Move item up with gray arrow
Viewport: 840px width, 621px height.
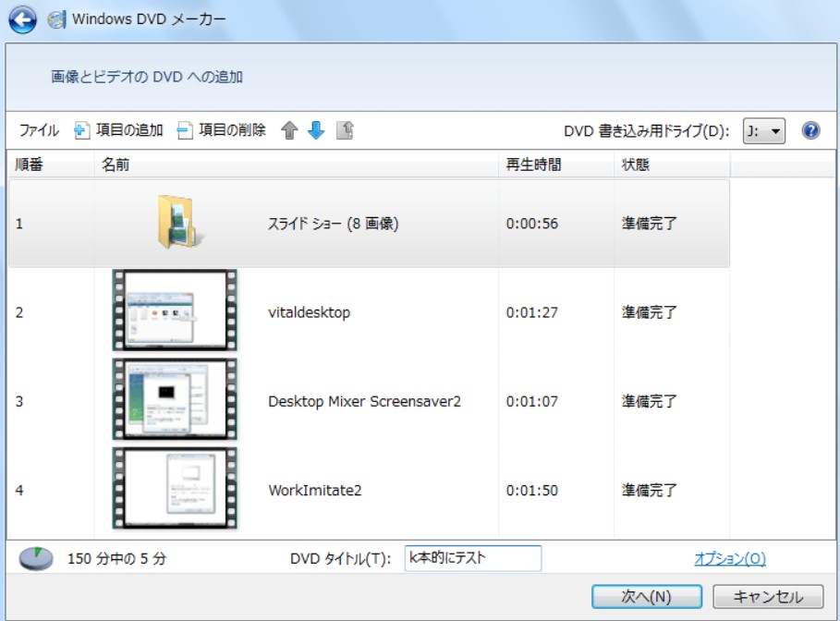(x=289, y=130)
